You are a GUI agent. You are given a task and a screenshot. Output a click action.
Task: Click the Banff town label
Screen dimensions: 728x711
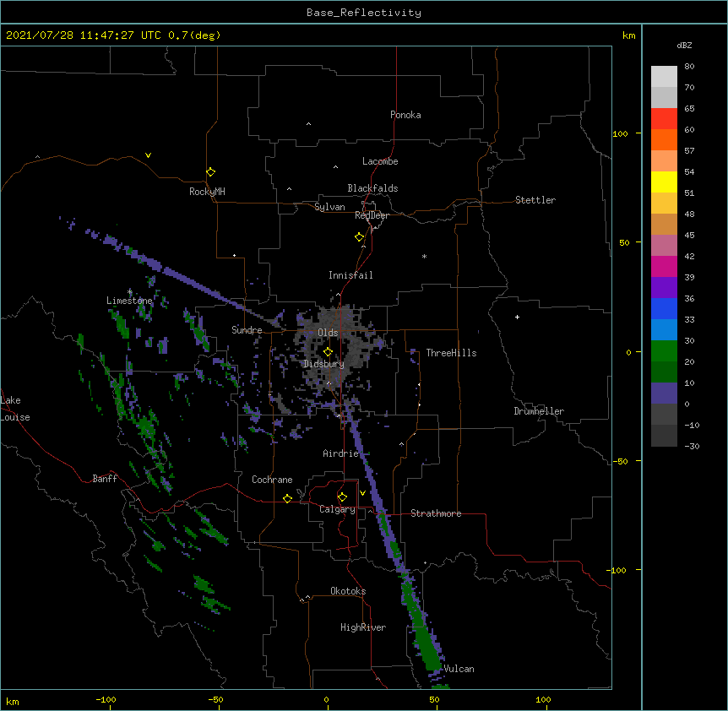(x=105, y=479)
